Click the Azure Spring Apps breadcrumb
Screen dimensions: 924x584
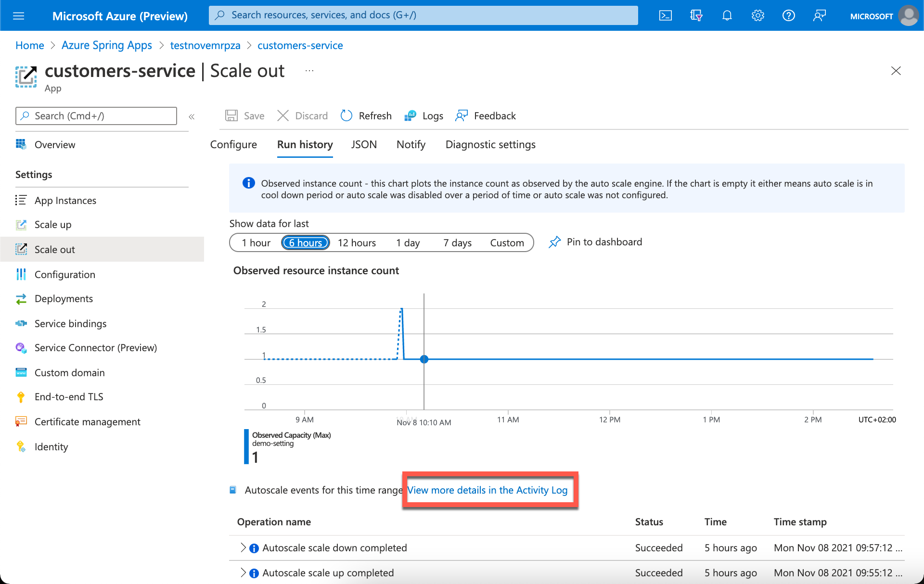coord(107,45)
